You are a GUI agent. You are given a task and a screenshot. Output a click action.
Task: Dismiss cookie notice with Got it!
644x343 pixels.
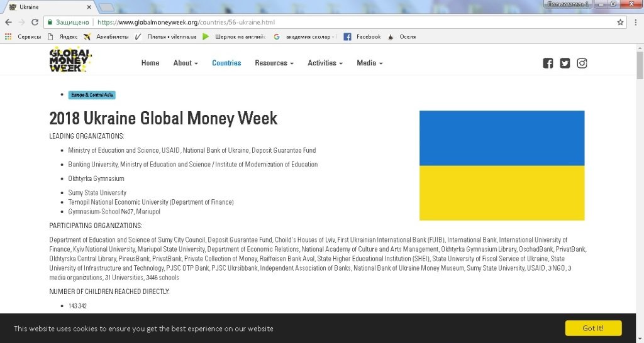(x=593, y=328)
